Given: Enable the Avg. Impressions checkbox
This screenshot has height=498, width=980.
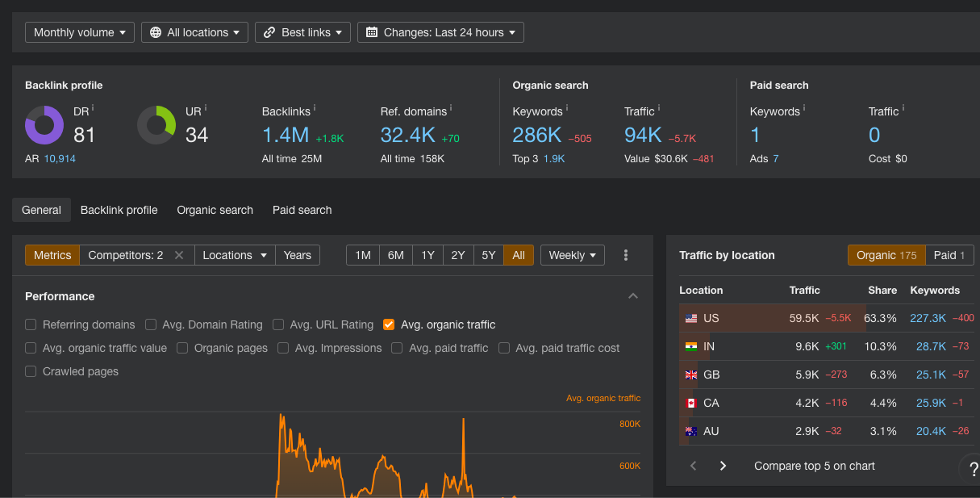Looking at the screenshot, I should coord(283,348).
